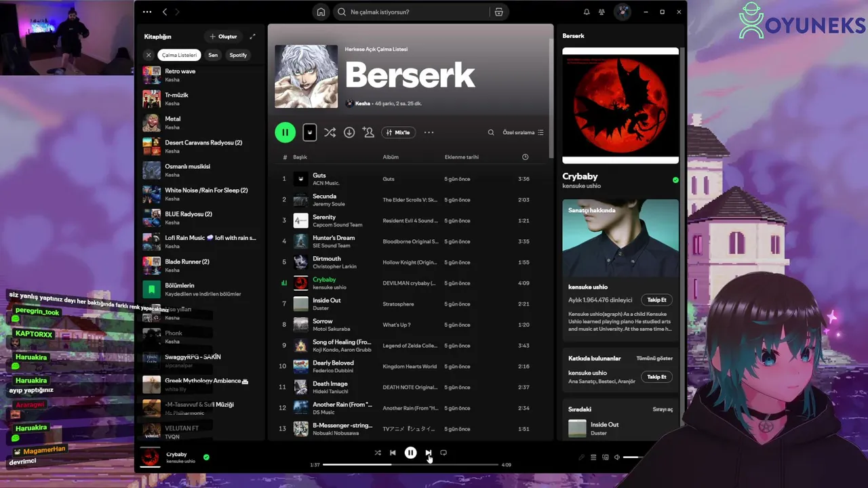Skip to previous track

click(x=393, y=453)
